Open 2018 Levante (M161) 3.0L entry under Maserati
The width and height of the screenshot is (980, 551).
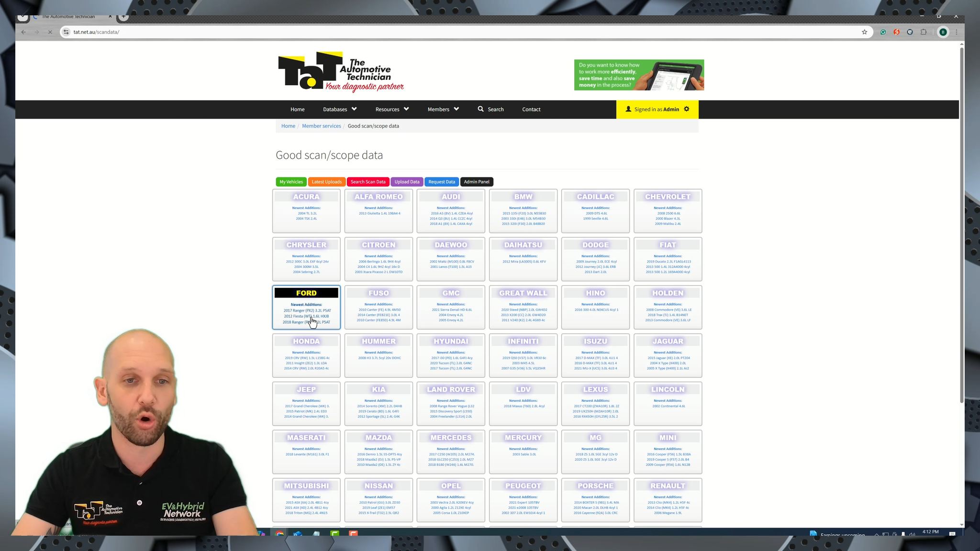[x=307, y=454]
